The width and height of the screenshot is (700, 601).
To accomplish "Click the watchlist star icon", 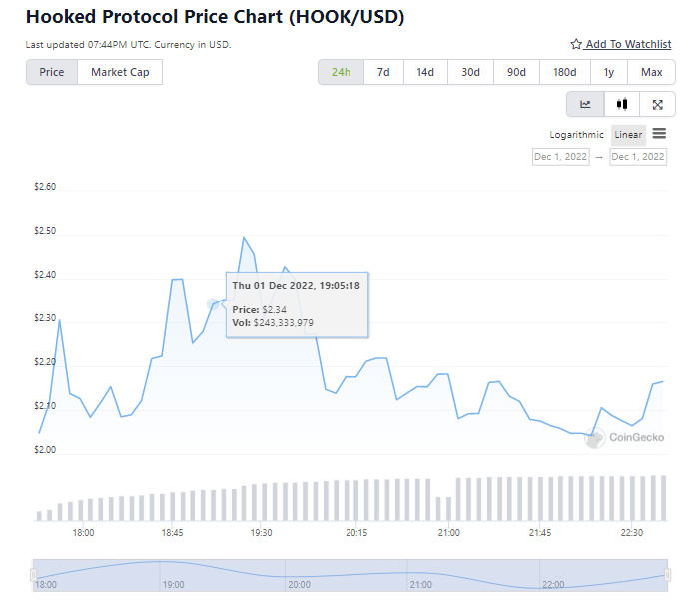I will (x=576, y=45).
